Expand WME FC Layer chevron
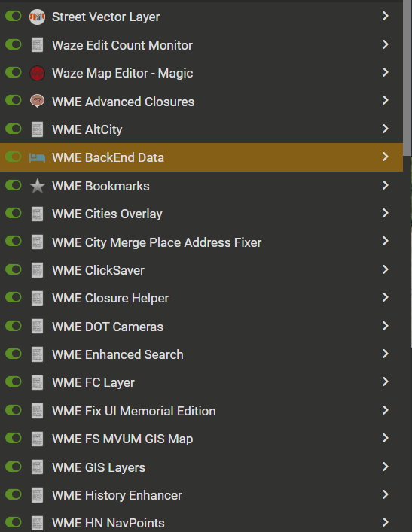 pos(385,382)
